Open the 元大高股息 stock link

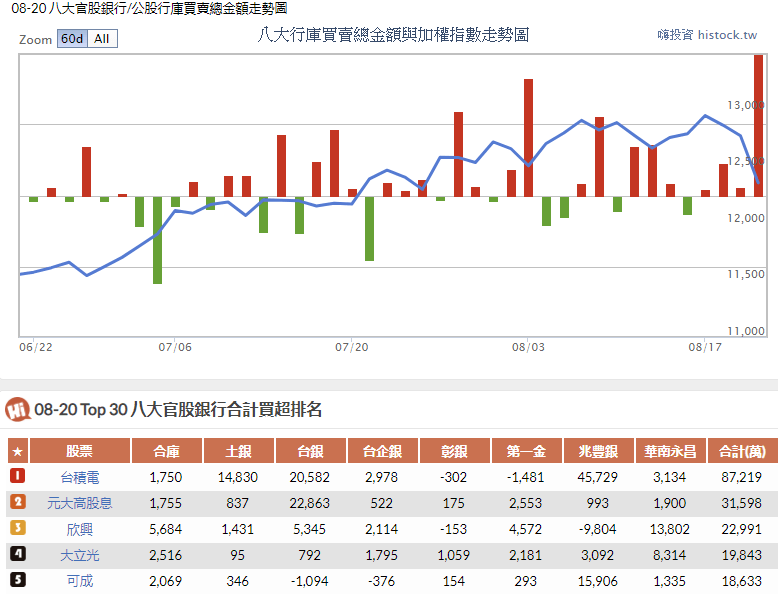click(80, 503)
